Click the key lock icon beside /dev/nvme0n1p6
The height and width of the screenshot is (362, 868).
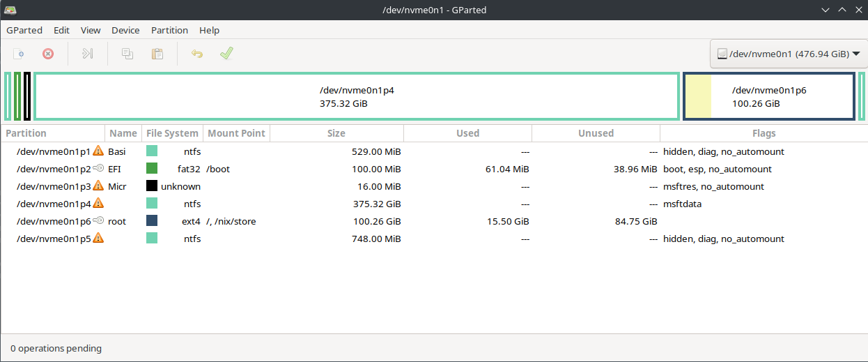98,220
